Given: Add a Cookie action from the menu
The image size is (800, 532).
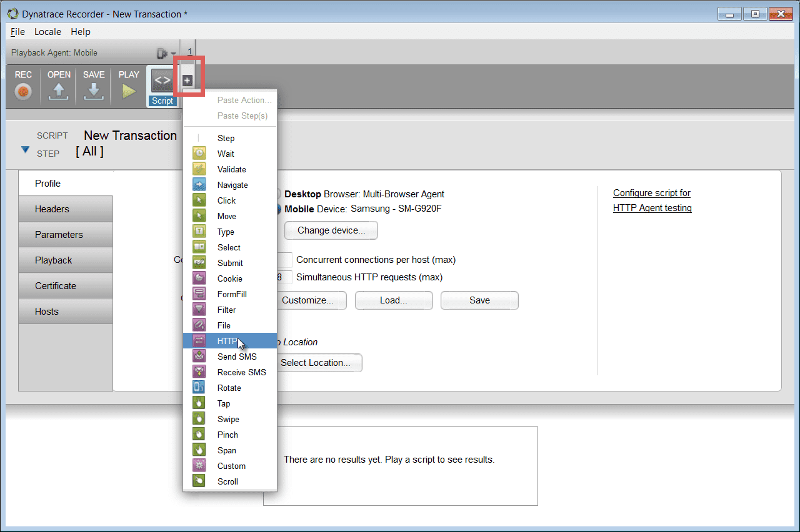Looking at the screenshot, I should [230, 278].
